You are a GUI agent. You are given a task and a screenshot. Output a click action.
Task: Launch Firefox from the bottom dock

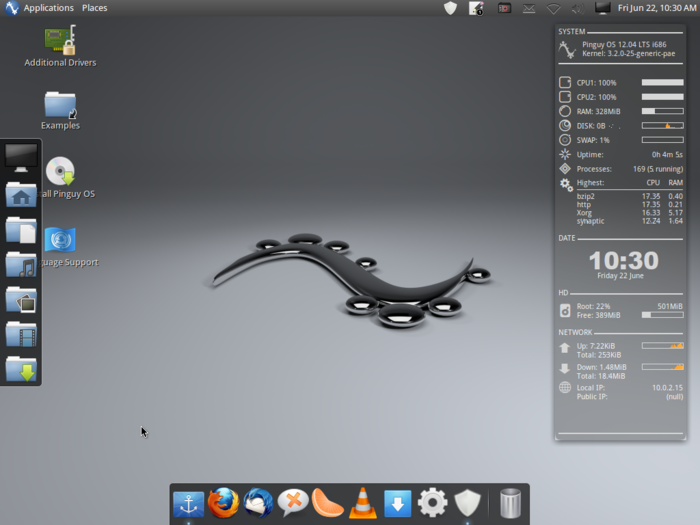pyautogui.click(x=223, y=502)
